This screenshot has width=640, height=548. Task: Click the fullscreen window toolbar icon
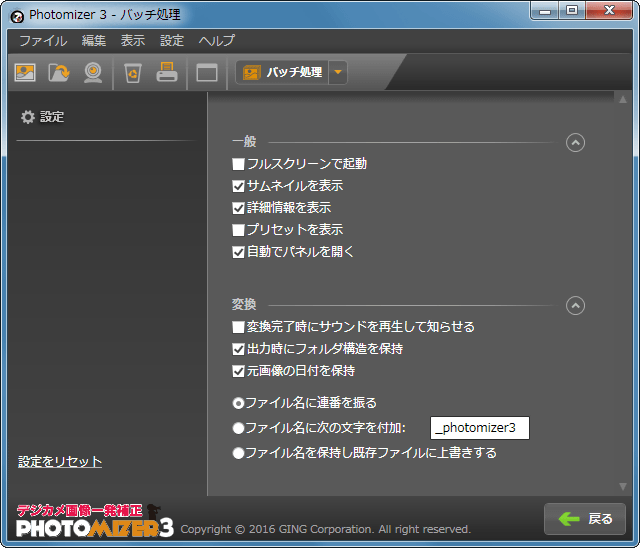pyautogui.click(x=207, y=73)
